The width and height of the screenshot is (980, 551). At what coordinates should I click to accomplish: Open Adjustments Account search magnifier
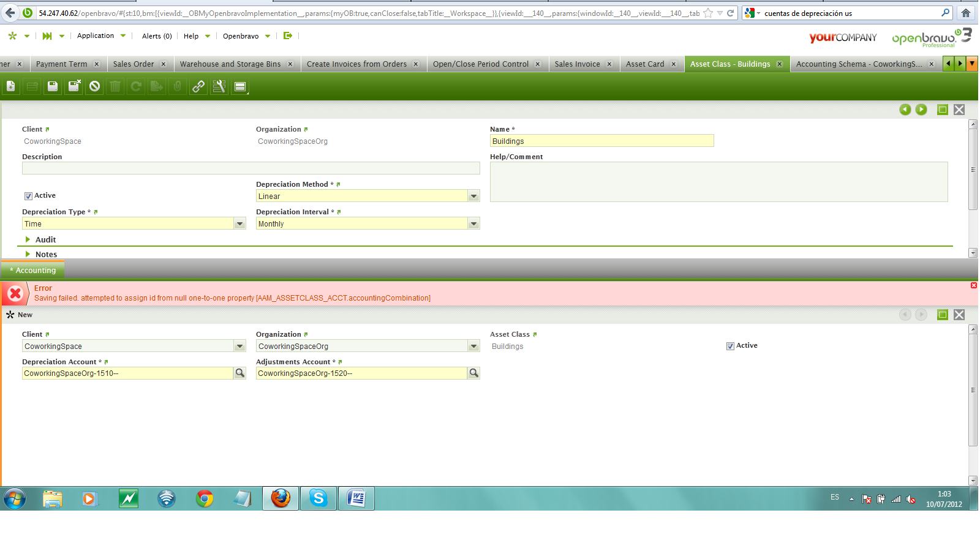(x=473, y=373)
